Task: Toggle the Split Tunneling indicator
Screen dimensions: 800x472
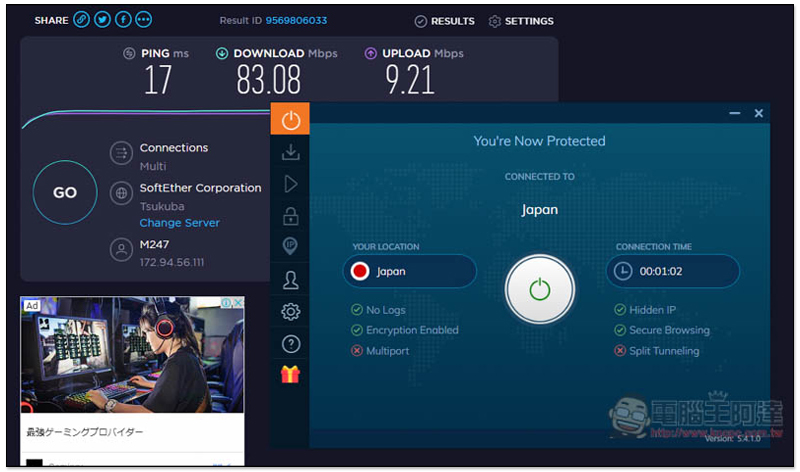Action: pyautogui.click(x=656, y=351)
